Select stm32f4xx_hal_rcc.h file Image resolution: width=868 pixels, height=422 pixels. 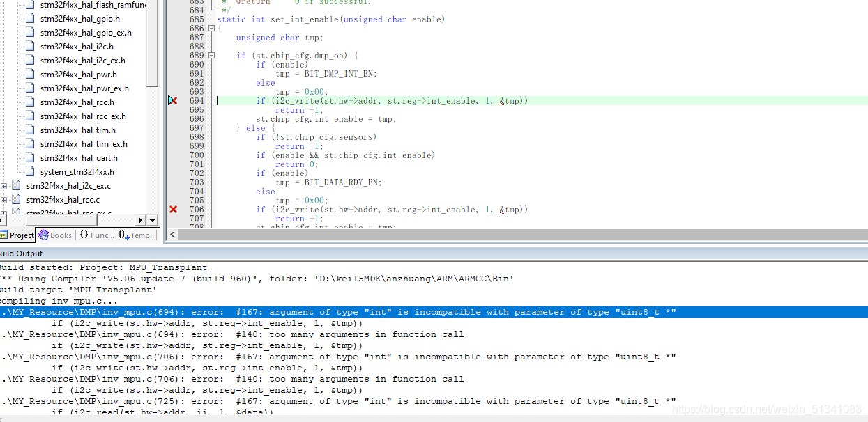click(77, 102)
